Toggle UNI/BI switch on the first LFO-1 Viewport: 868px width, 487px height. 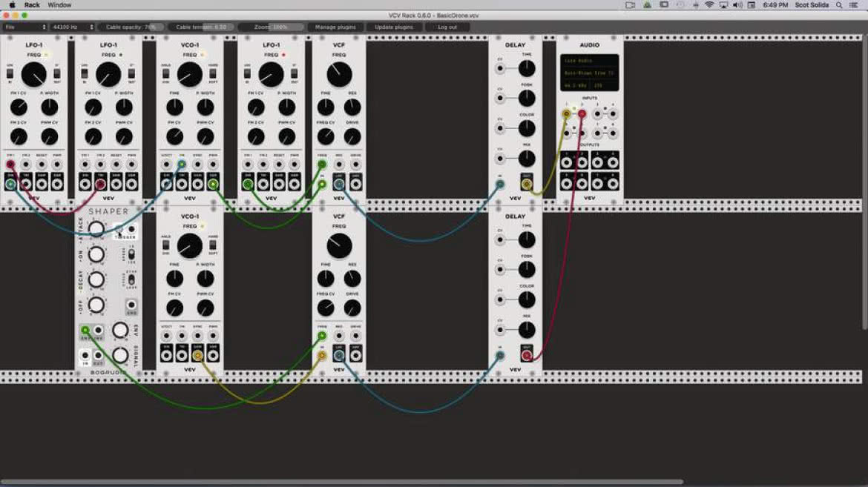[x=10, y=73]
